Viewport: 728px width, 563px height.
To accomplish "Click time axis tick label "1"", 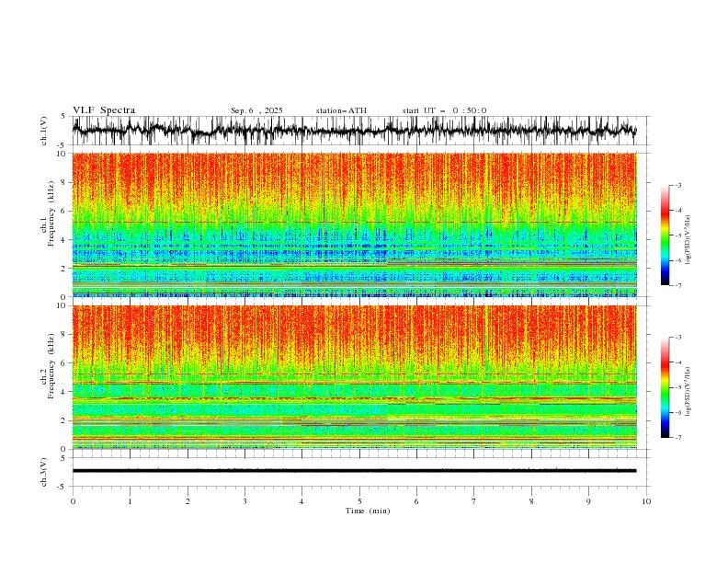I will (x=130, y=501).
